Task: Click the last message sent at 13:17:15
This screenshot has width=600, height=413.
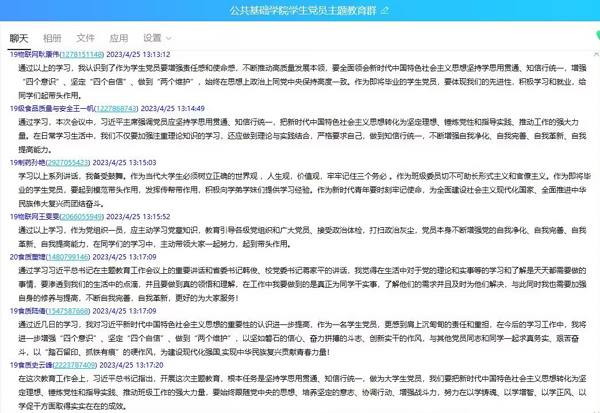Action: tap(300, 392)
